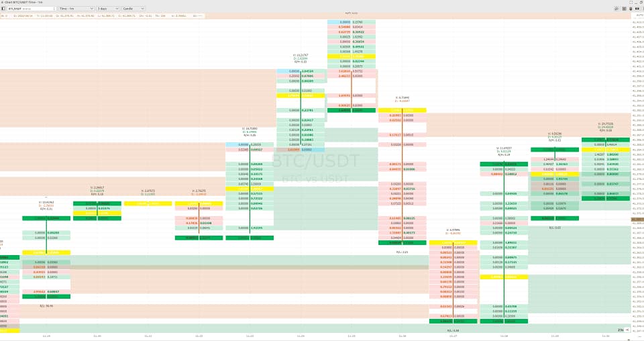Click the 2% scale indicator at bottom right
The height and width of the screenshot is (341, 644).
click(x=620, y=330)
